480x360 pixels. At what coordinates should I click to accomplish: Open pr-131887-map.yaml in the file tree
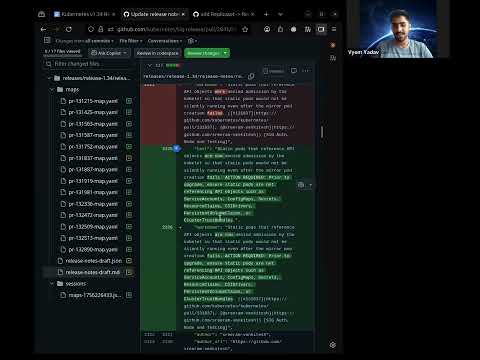tap(93, 169)
